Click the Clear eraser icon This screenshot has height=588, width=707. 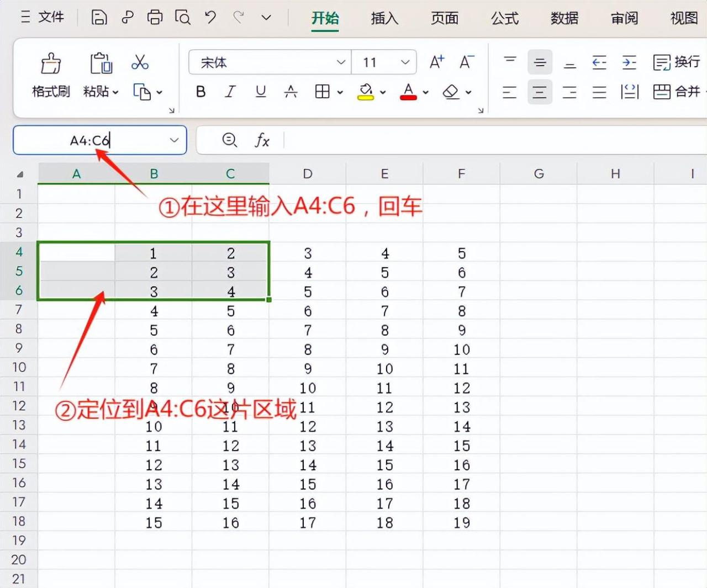[451, 92]
